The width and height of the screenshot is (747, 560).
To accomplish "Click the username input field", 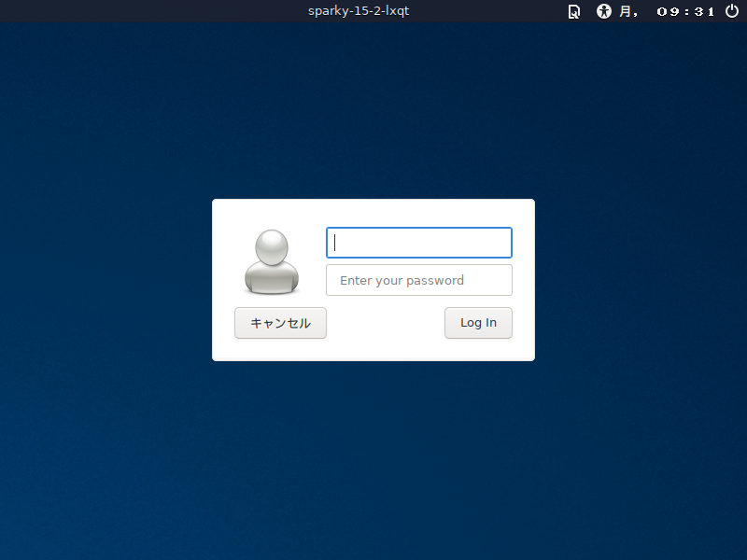I will (418, 243).
